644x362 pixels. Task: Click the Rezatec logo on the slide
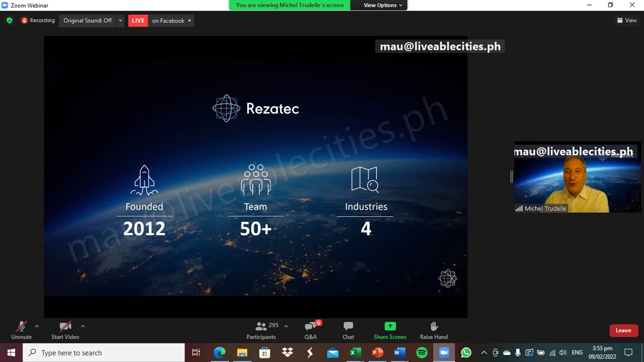coord(256,108)
